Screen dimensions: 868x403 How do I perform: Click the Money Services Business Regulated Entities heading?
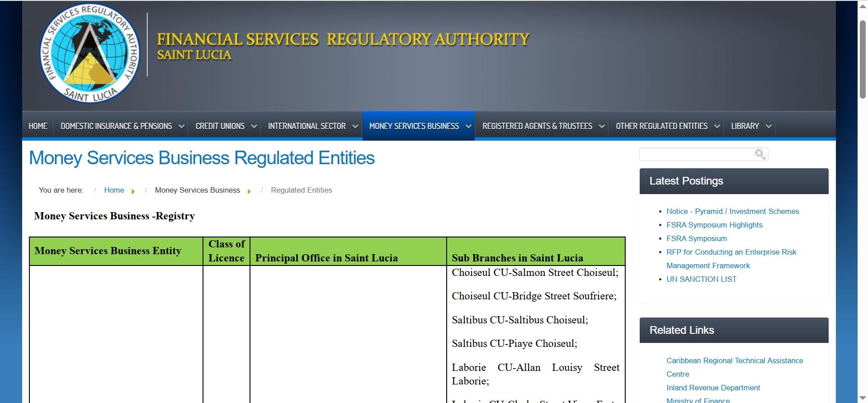pos(202,158)
